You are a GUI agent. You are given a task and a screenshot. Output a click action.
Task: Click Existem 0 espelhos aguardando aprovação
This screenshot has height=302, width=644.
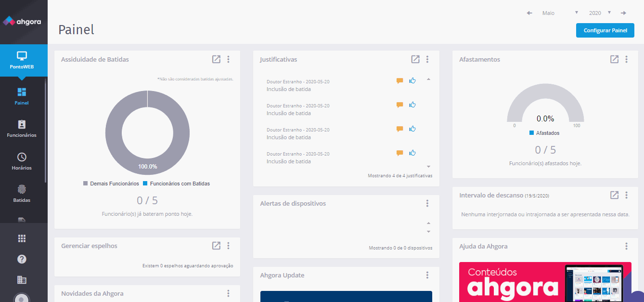(x=188, y=265)
